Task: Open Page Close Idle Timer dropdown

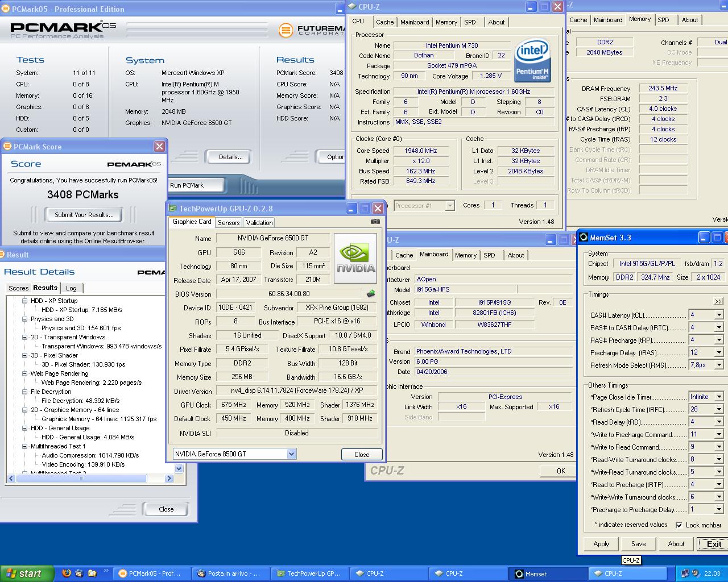Action: click(719, 397)
